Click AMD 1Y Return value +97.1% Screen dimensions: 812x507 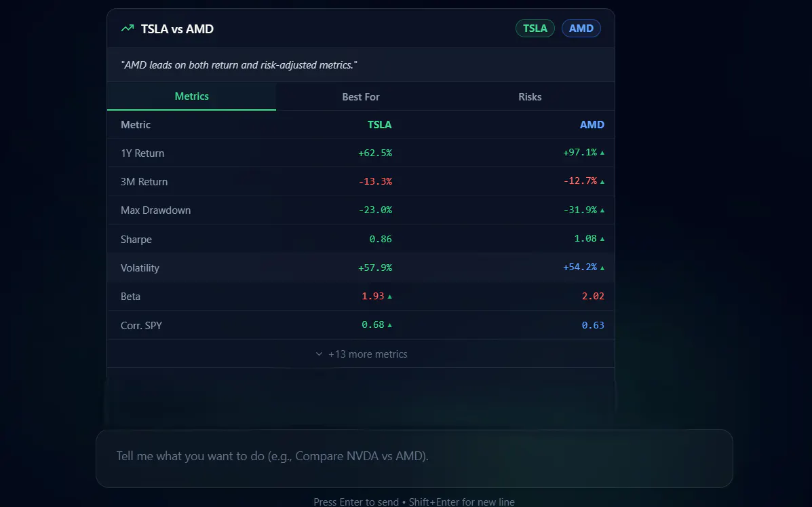point(580,152)
